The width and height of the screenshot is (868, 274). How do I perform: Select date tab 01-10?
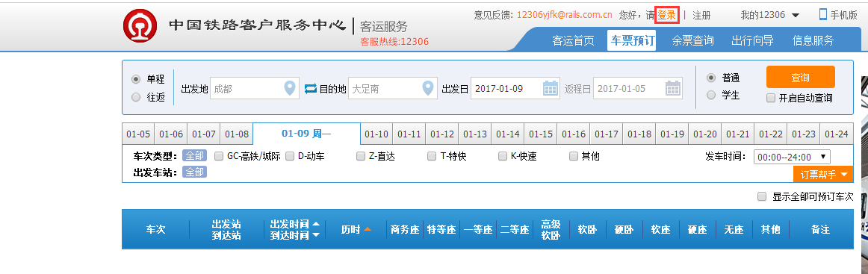pos(377,134)
